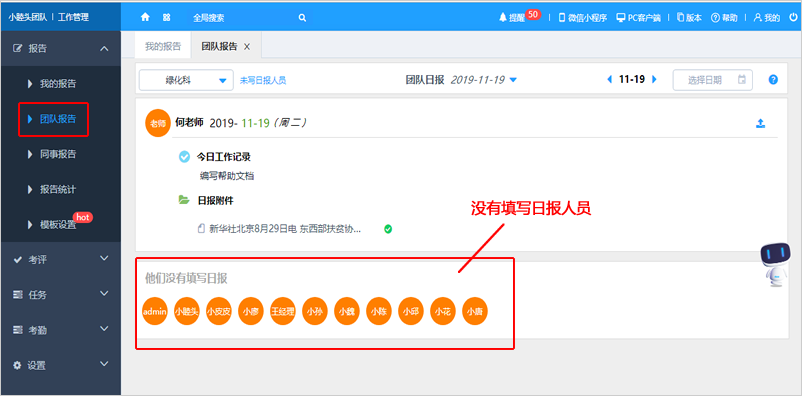Click the 小骷头 user avatar
Image resolution: width=802 pixels, height=396 pixels.
point(187,311)
